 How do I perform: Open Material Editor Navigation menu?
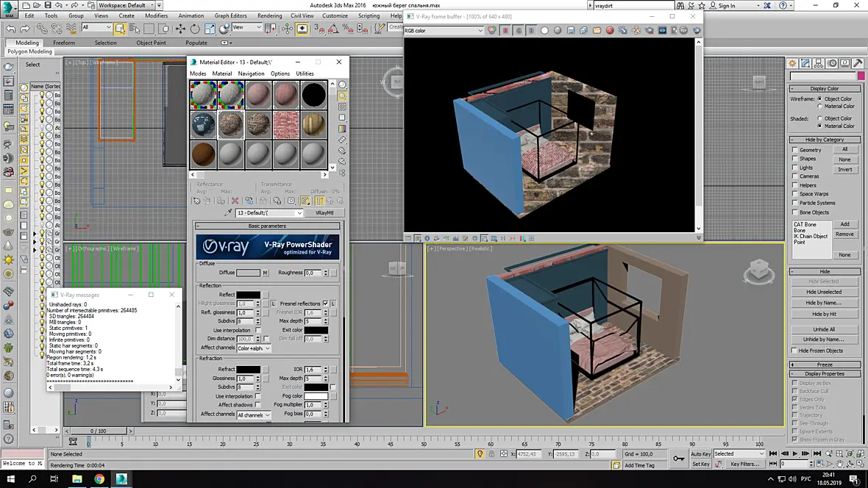pos(251,73)
